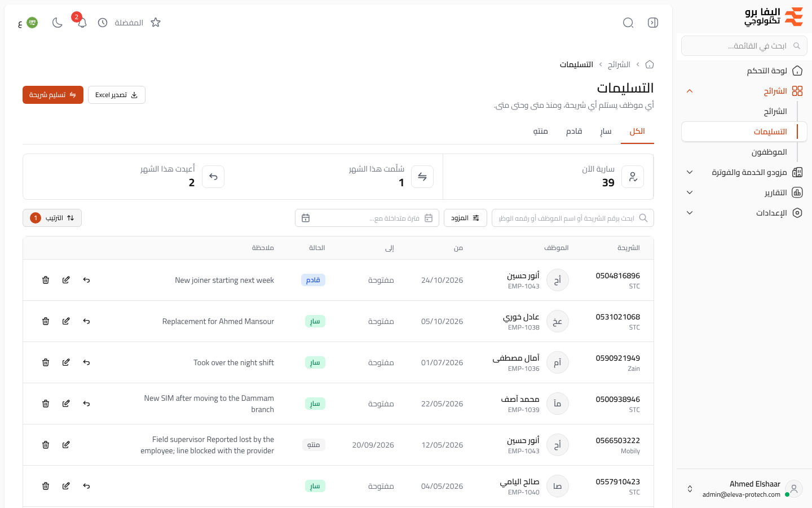
Task: Click the سُلّمت هذا الشهر stat card
Action: pyautogui.click(x=338, y=177)
